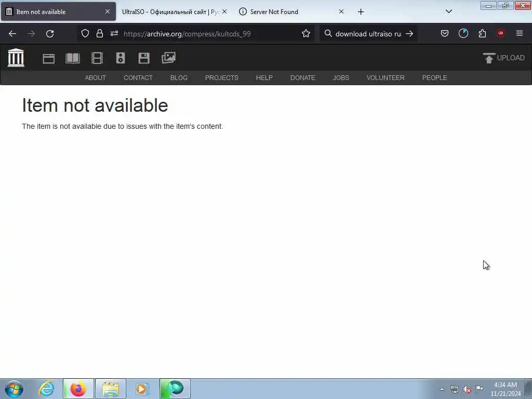The height and width of the screenshot is (399, 532).
Task: Open Windows Explorer from the taskbar
Action: [x=111, y=389]
